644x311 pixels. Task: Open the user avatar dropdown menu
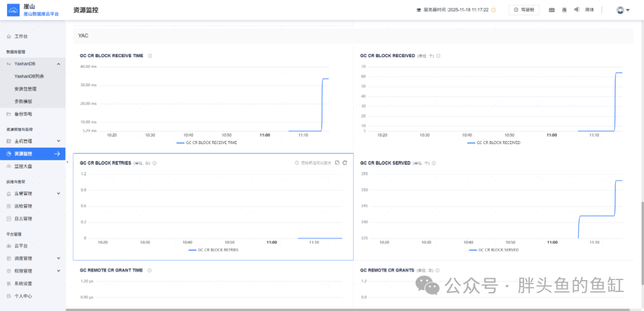tap(623, 10)
